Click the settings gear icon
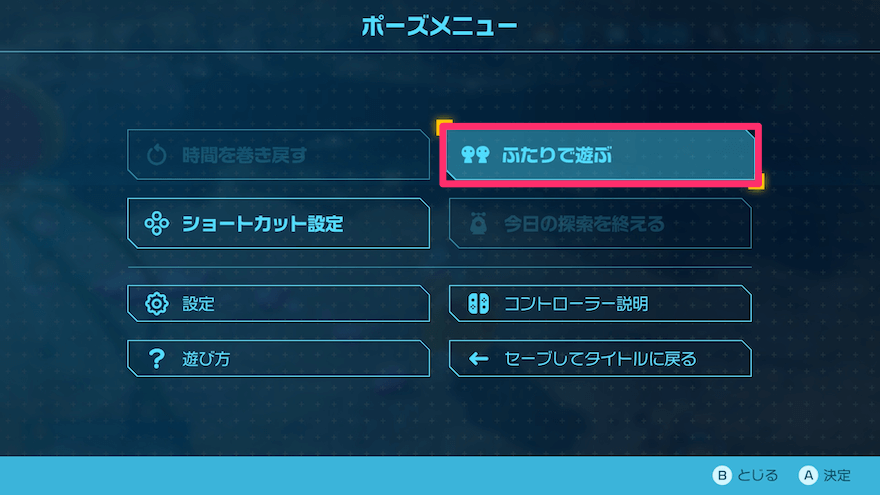This screenshot has height=495, width=880. click(156, 303)
